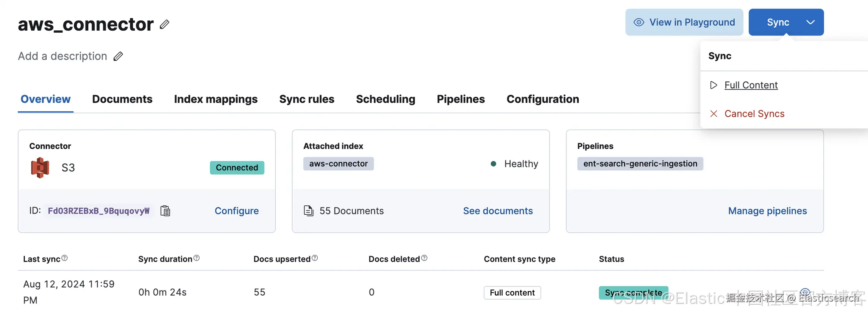
Task: Select Cancel Syncs from the menu
Action: pyautogui.click(x=754, y=114)
